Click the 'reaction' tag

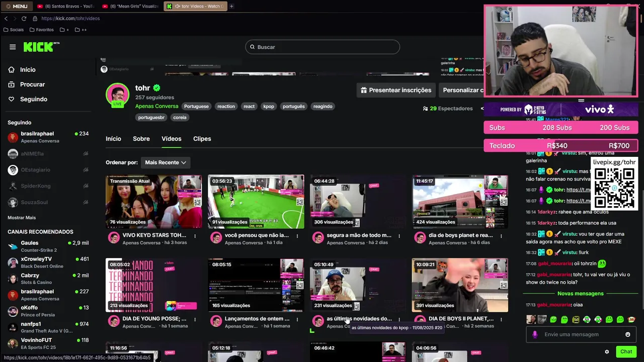(226, 107)
